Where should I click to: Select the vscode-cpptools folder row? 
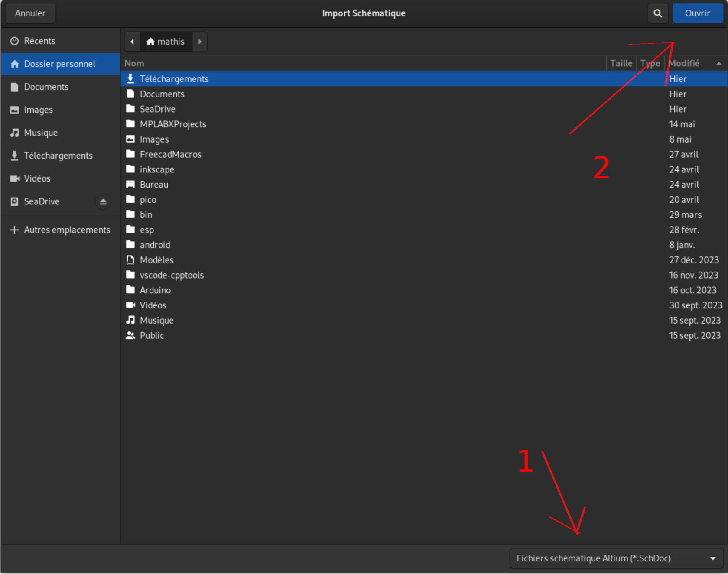424,275
